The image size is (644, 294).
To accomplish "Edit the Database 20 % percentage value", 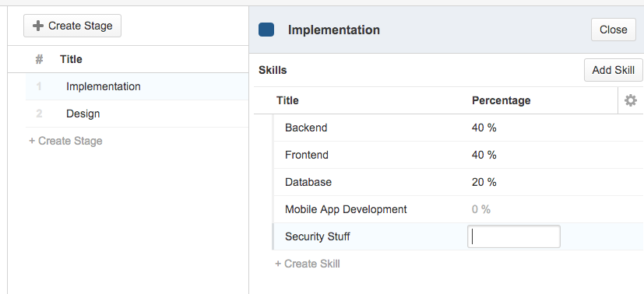I will click(484, 182).
